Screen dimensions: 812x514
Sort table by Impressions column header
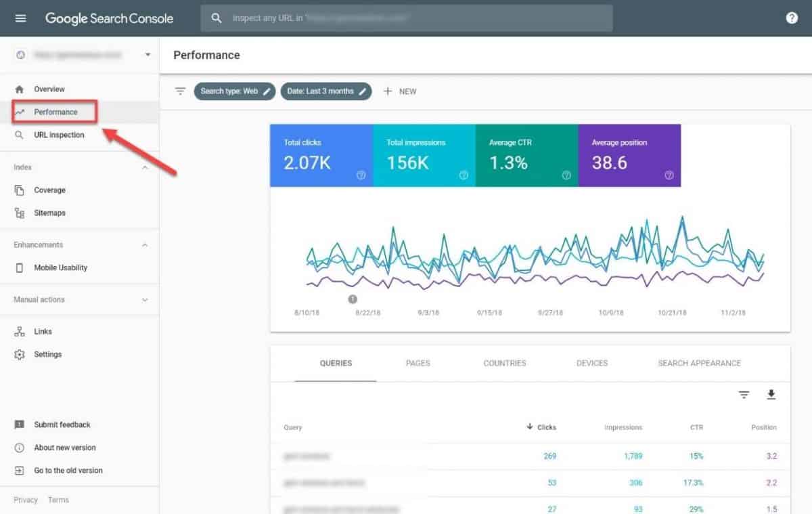pyautogui.click(x=623, y=427)
